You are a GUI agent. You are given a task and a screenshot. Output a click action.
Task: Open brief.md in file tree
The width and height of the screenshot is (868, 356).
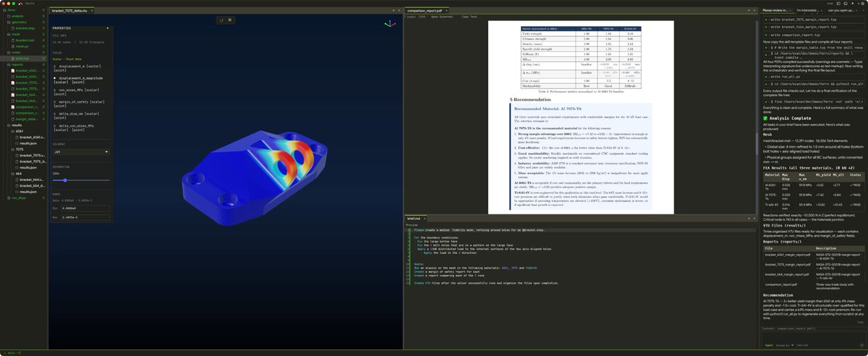click(x=22, y=59)
